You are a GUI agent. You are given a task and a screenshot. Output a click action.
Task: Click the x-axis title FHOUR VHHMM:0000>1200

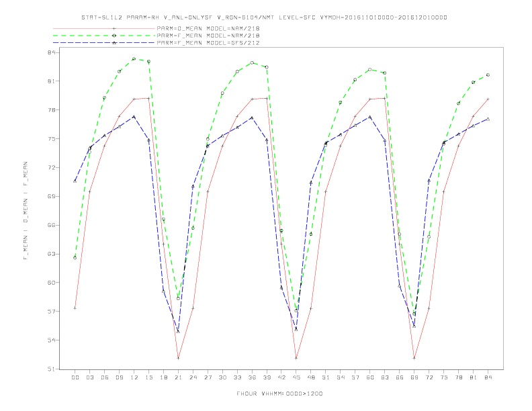(279, 394)
